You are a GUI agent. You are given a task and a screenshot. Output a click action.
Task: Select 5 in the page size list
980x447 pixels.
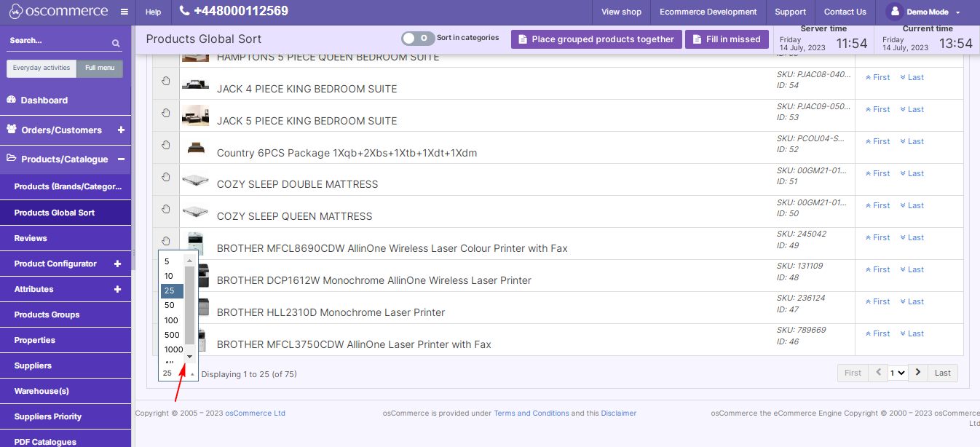click(172, 261)
